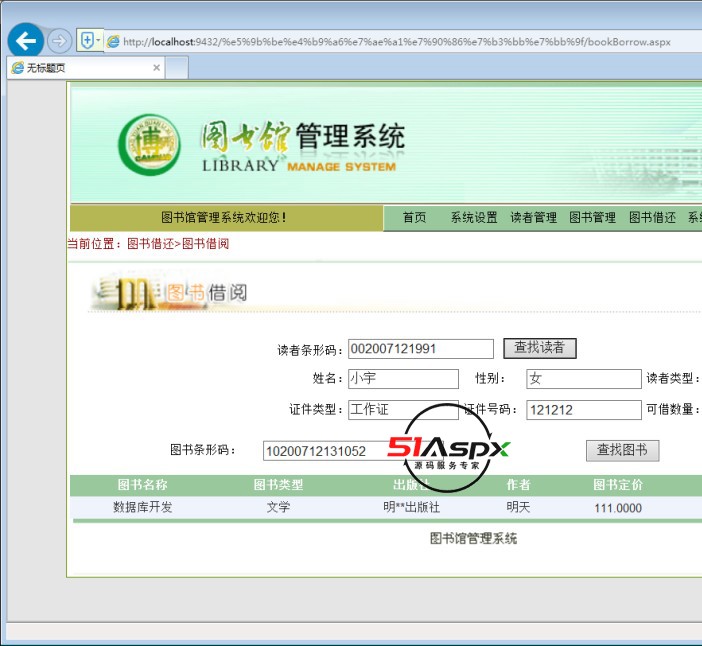702x646 pixels.
Task: Click the 查找读者 button
Action: 539,348
